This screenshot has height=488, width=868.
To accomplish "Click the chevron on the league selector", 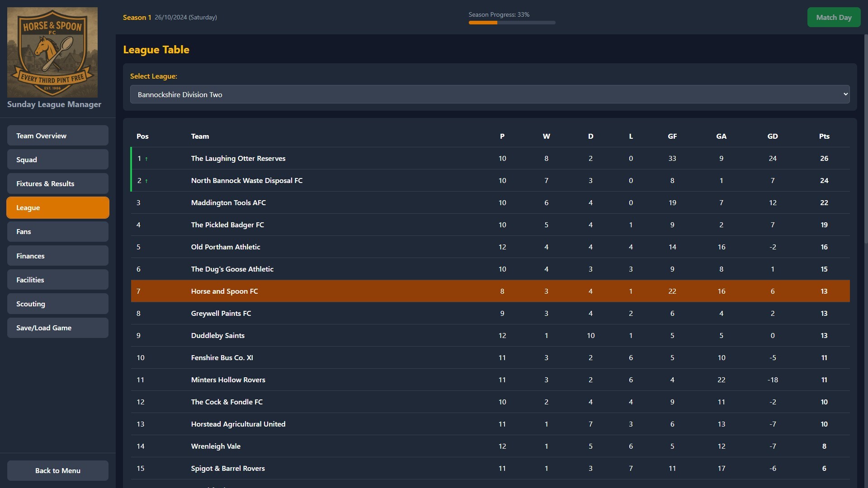I will 846,94.
